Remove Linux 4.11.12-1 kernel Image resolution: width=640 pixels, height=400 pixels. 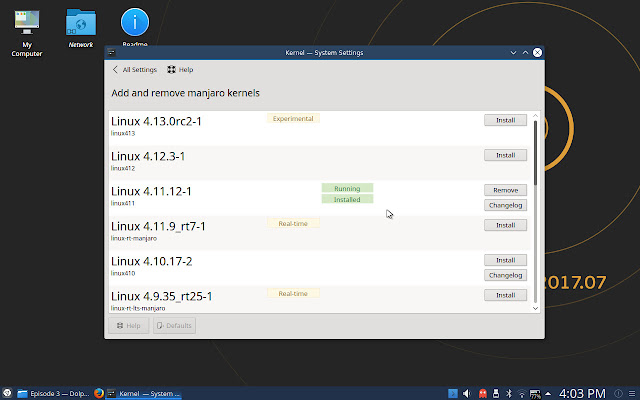click(505, 190)
